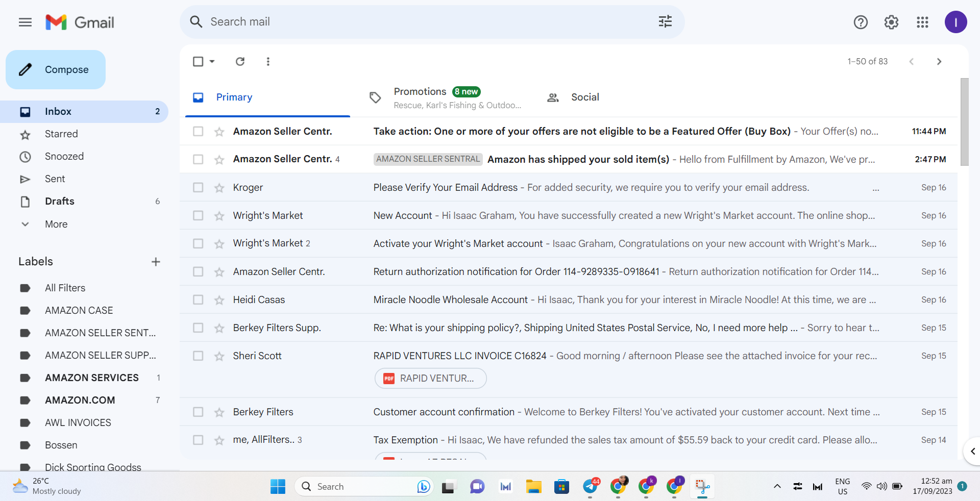Show the side panel arrow

972,451
